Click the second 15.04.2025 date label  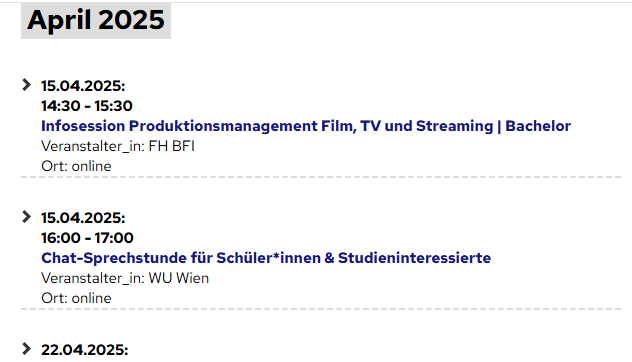[83, 218]
